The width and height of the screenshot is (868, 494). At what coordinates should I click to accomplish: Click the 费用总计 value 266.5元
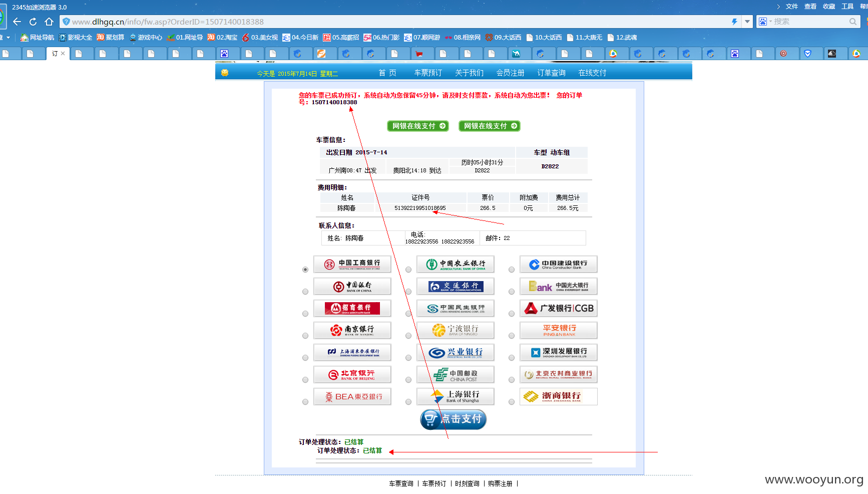[568, 208]
